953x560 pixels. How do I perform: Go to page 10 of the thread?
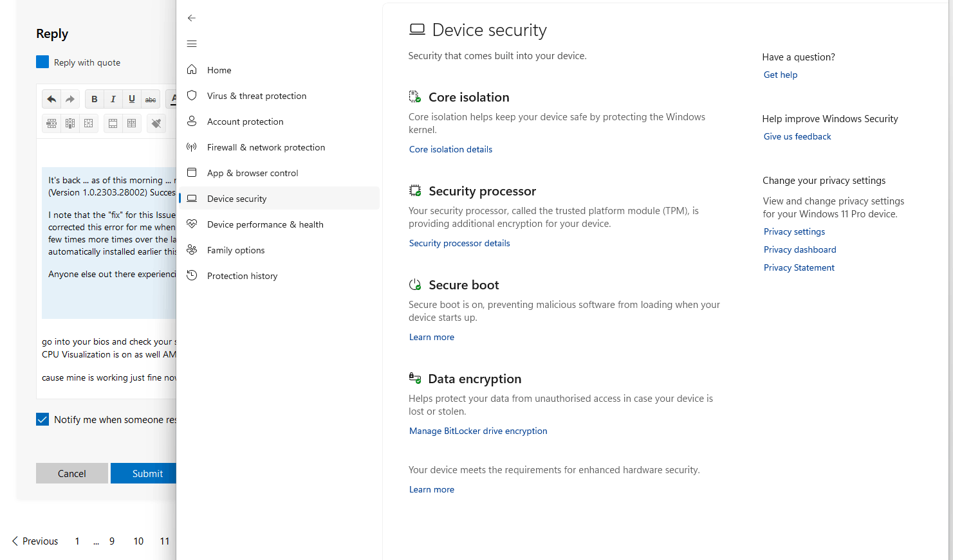[138, 541]
